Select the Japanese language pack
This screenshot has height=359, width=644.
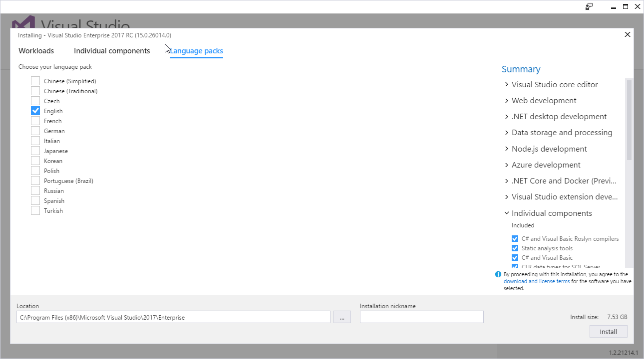coord(35,151)
